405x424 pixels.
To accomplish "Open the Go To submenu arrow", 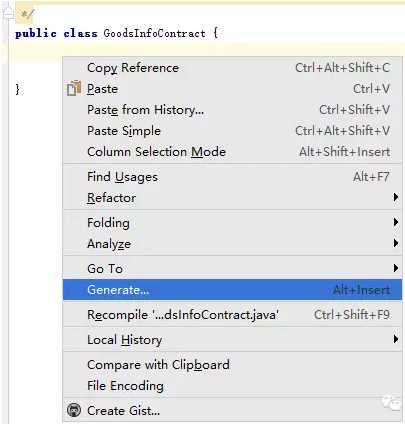I will [x=395, y=268].
